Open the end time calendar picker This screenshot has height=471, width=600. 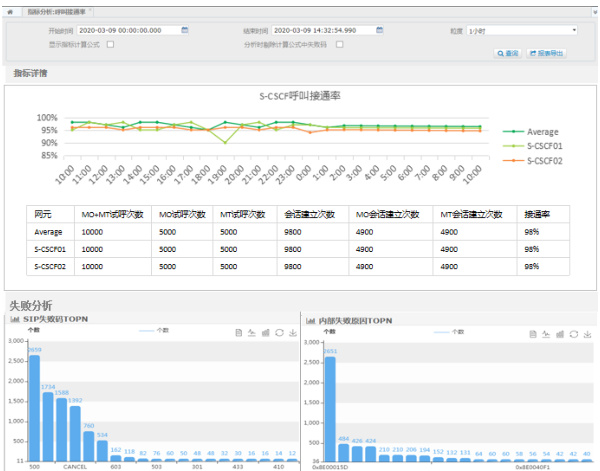380,31
